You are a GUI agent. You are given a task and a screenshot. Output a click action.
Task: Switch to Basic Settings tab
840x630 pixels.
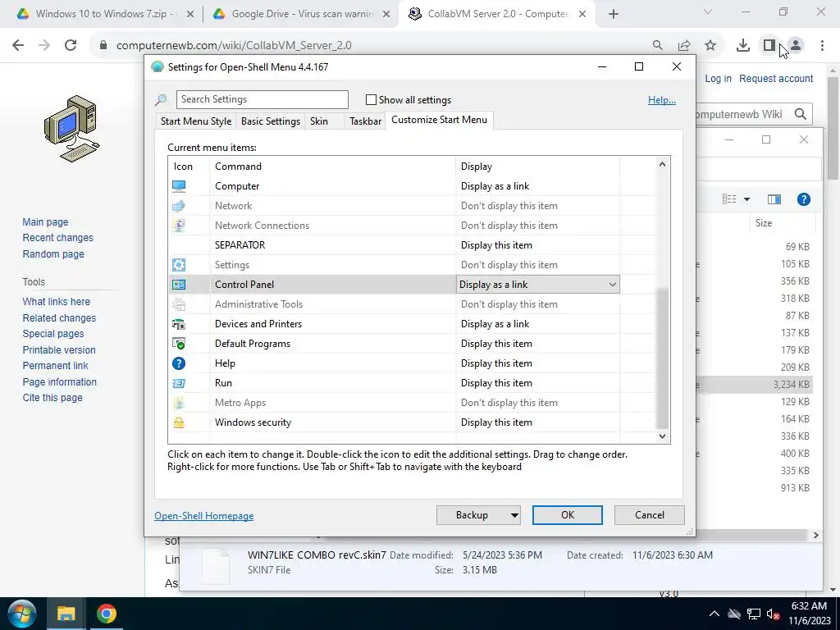pos(271,121)
